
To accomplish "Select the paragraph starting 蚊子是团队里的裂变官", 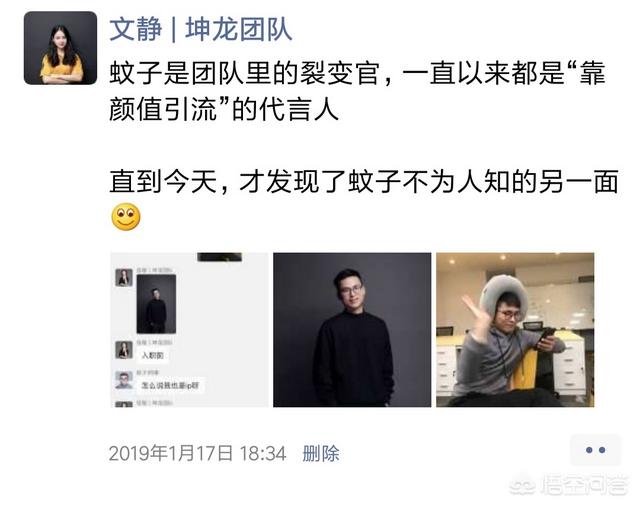I will point(358,92).
